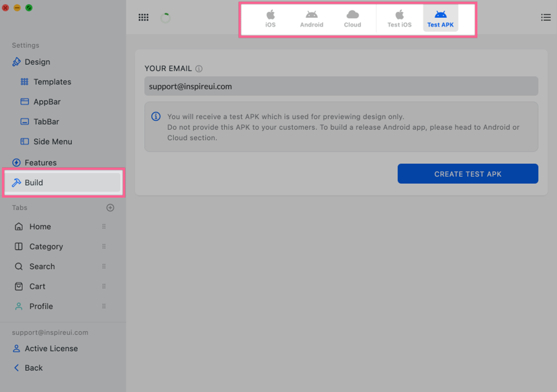
Task: Click the drag handle for Cart
Action: (104, 286)
